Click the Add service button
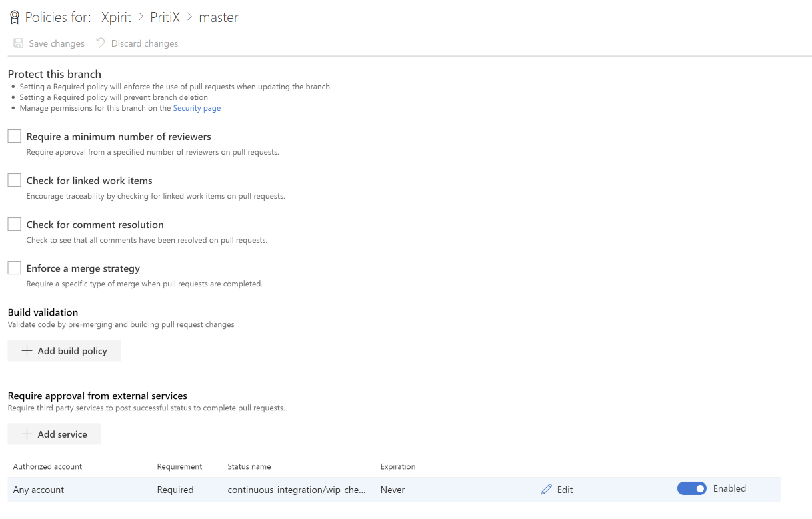This screenshot has height=519, width=812. coord(55,434)
